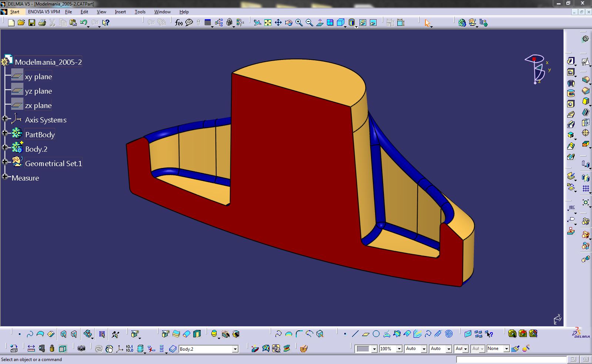Click the Spiral curve icon
The height and width of the screenshot is (364, 592).
pyautogui.click(x=449, y=334)
